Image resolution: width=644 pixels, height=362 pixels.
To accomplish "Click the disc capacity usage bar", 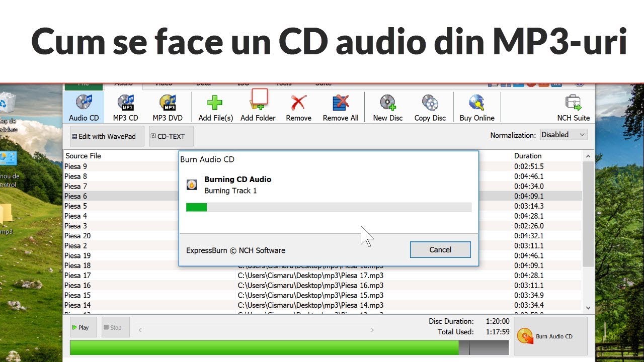I will coord(289,347).
